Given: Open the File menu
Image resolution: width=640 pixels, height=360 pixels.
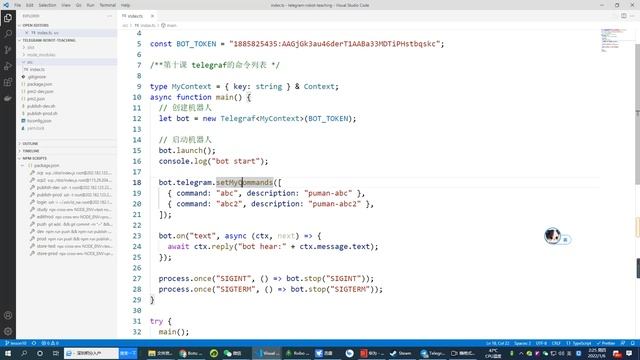Looking at the screenshot, I should [x=18, y=5].
